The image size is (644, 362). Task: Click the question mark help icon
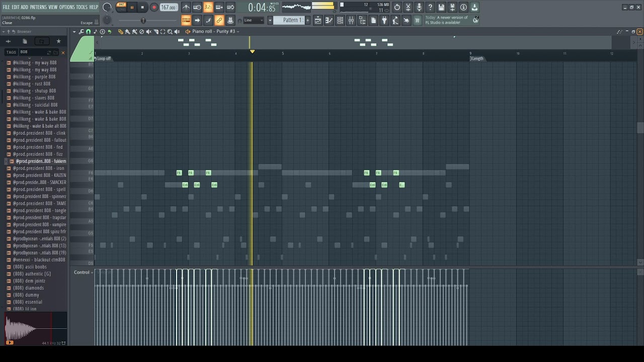(430, 7)
